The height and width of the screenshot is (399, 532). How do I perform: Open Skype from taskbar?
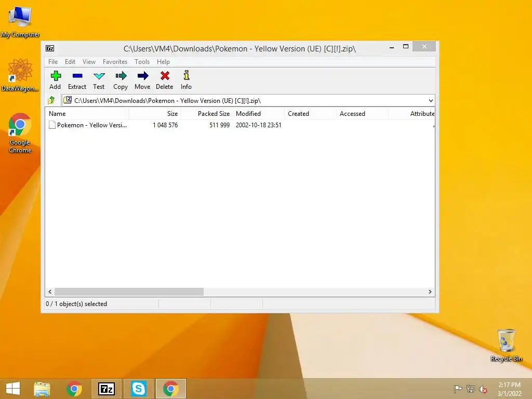click(x=138, y=389)
